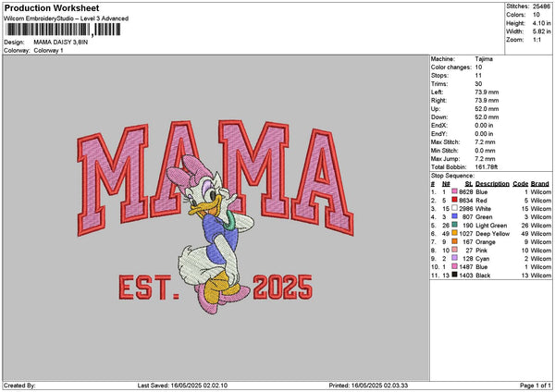Image resolution: width=555 pixels, height=392 pixels.
Task: Click 'Wilcom EmbroideryStudio – Level 3 Advanced' line
Action: pyautogui.click(x=67, y=18)
